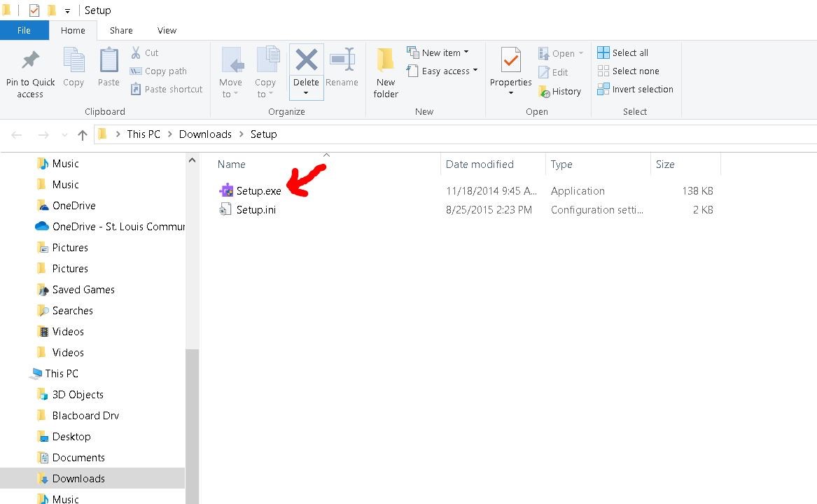817x504 pixels.
Task: Click the History icon in the Open group
Action: 561,91
